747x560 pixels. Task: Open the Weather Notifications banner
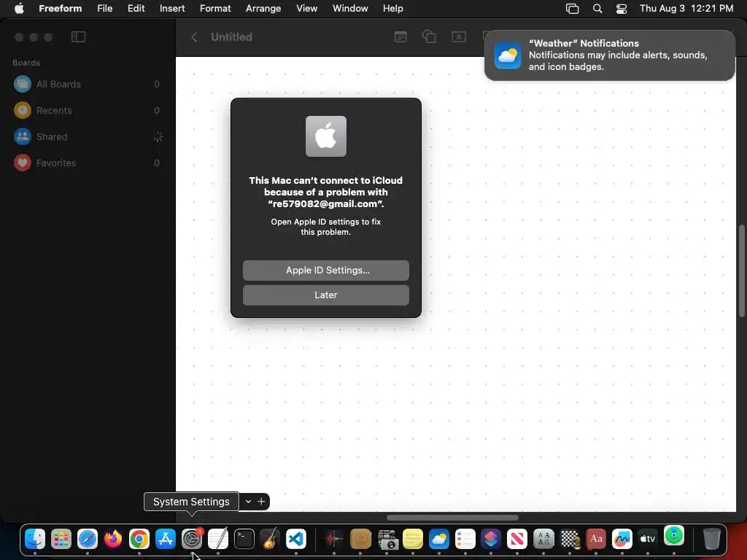(609, 55)
